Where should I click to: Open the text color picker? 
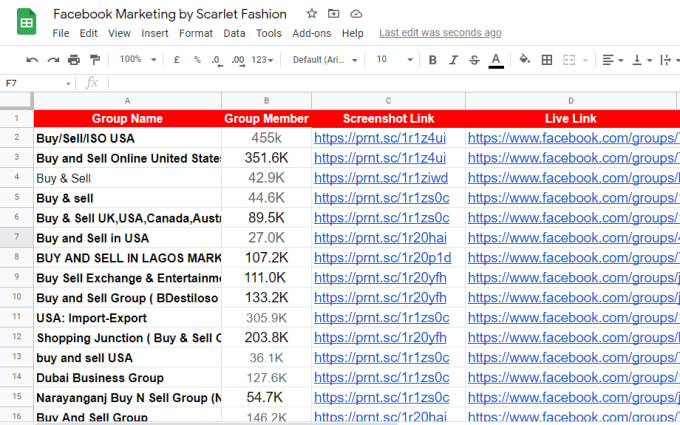(x=496, y=60)
